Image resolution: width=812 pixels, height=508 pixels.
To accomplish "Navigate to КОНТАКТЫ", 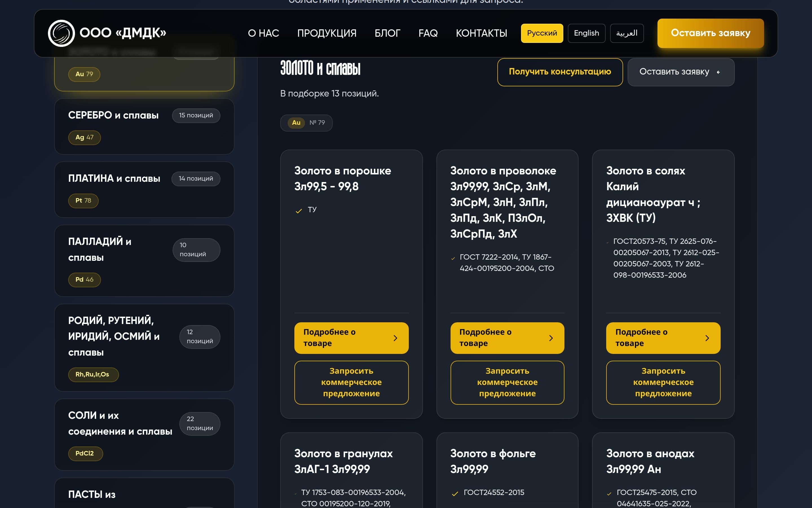I will coord(482,33).
